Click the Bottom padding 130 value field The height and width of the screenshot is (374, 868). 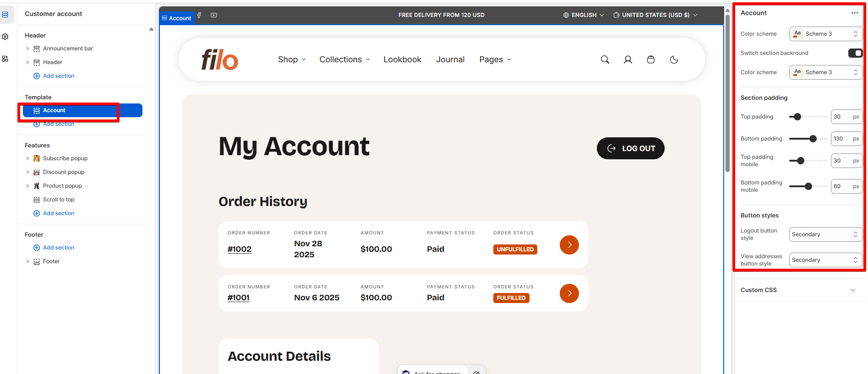(x=846, y=139)
